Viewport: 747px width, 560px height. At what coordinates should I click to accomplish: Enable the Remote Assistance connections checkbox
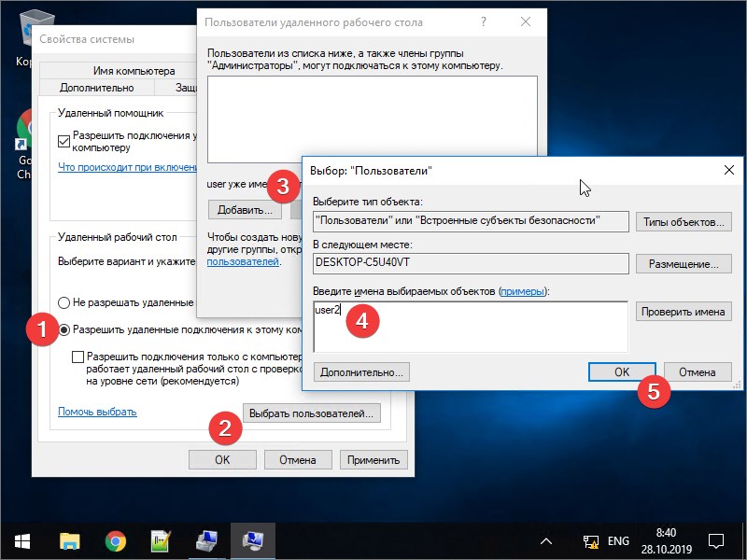63,142
